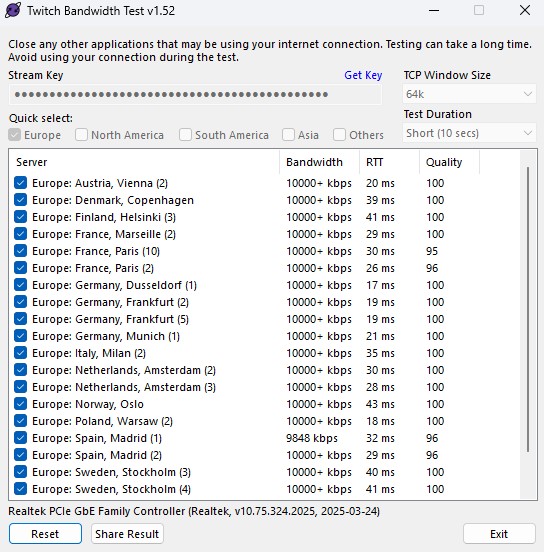Viewport: 544px width, 552px height.
Task: Click the Twitch Bandwidth Test app icon
Action: point(13,10)
